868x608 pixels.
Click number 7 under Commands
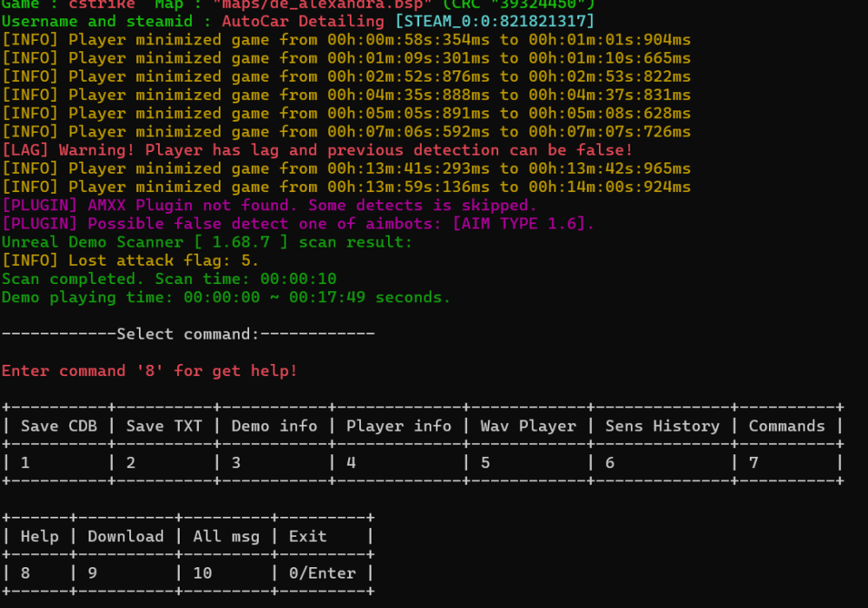(753, 462)
